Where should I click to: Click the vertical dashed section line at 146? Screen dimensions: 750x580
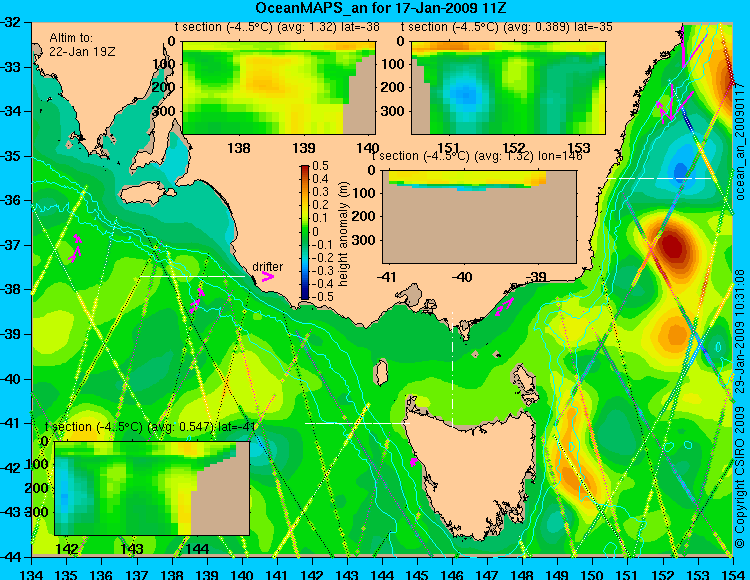[x=452, y=368]
